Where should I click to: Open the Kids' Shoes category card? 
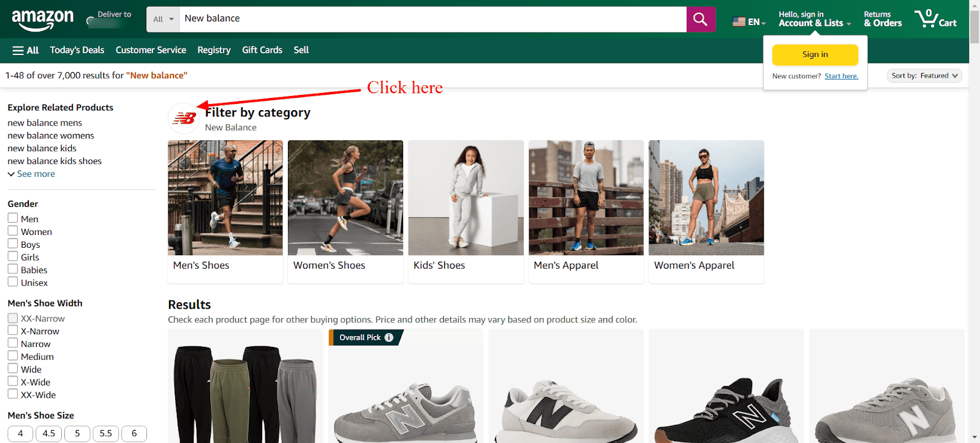click(466, 212)
